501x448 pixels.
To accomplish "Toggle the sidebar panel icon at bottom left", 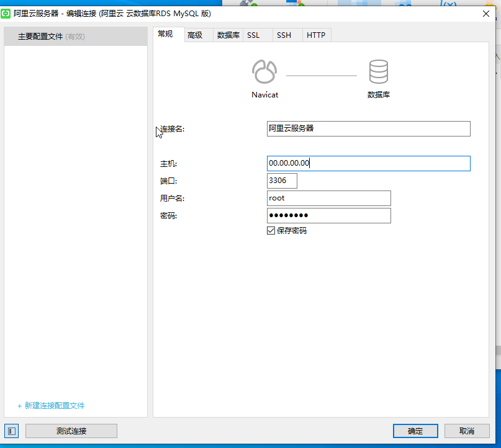I will 12,431.
